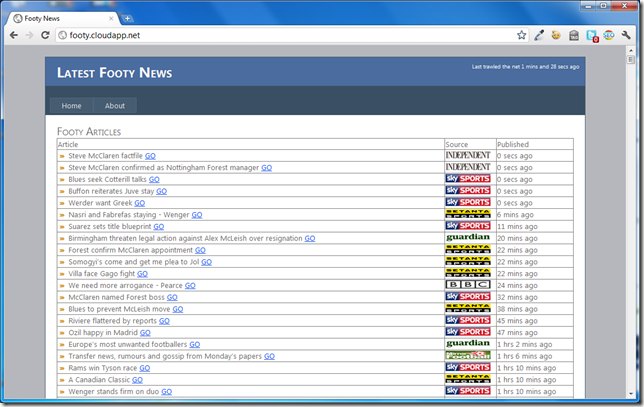Click the browser back arrow

[x=13, y=35]
